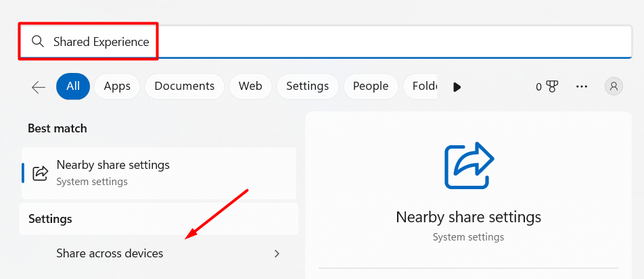Open Share across devices setting

(110, 253)
